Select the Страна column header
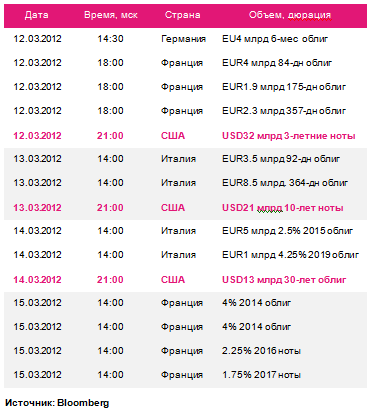Screen dimensions: 371x411 coord(183,15)
